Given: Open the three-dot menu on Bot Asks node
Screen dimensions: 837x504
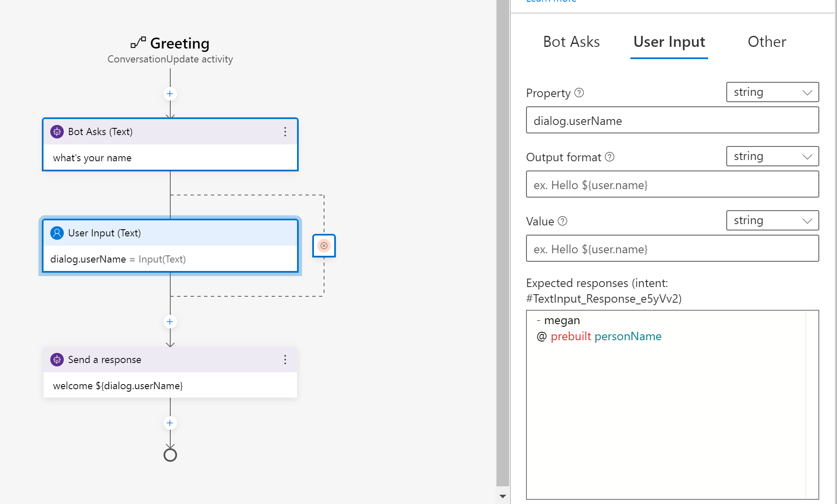Looking at the screenshot, I should point(286,132).
